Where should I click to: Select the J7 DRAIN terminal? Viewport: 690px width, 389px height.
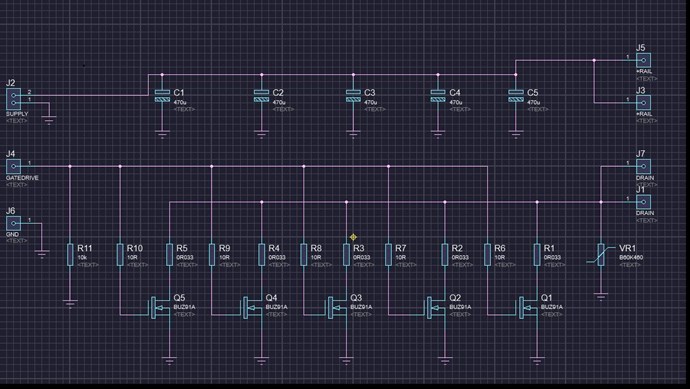pyautogui.click(x=643, y=166)
